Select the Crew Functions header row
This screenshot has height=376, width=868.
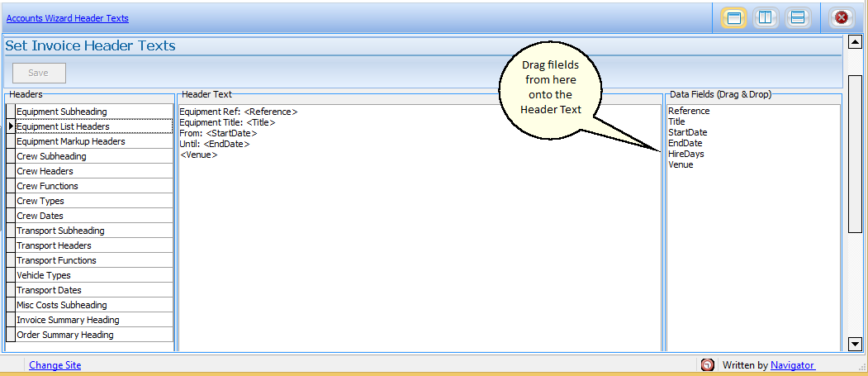(x=47, y=186)
